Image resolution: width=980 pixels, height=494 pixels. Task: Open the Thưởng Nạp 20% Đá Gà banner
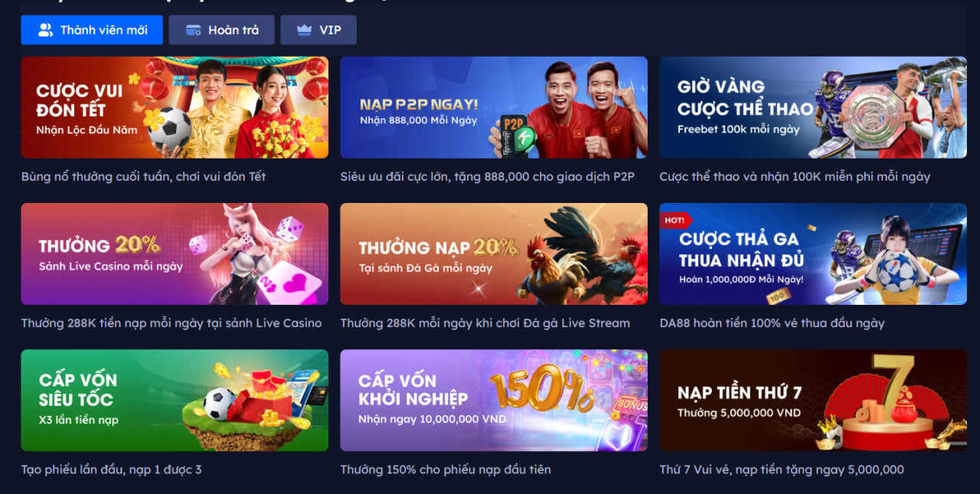pos(494,254)
